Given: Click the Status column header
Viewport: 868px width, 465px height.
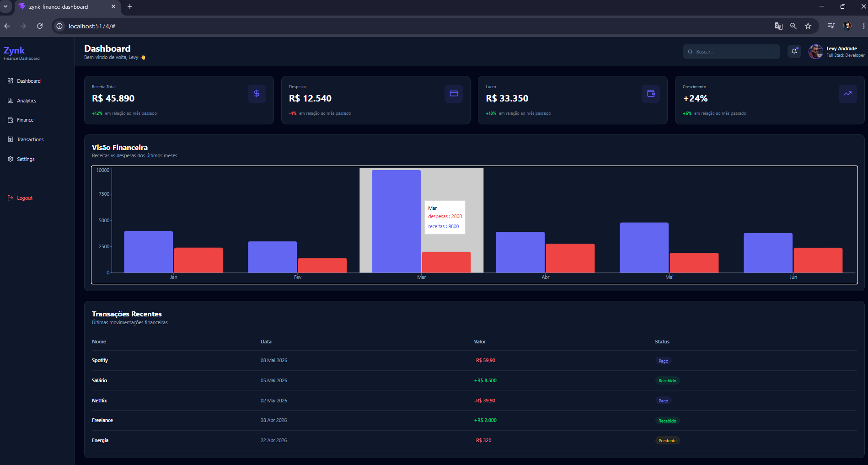Looking at the screenshot, I should click(x=662, y=342).
